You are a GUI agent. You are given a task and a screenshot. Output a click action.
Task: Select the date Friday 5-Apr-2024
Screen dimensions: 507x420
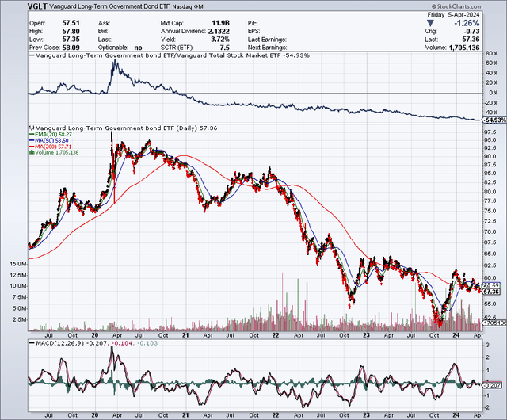[x=453, y=15]
